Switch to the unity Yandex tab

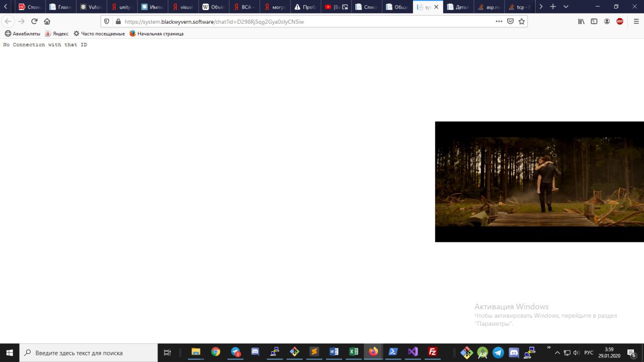(122, 7)
